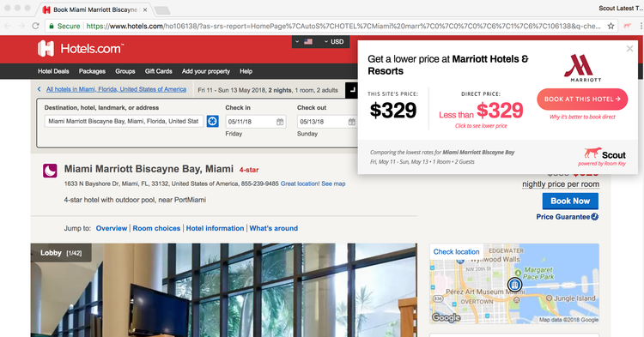Screen dimensions: 644x337
Task: Jump to Overview section
Action: tap(112, 228)
